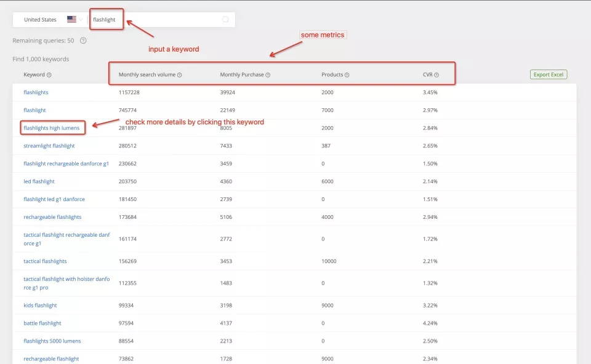Click the Keyword column header
The width and height of the screenshot is (591, 364).
pyautogui.click(x=34, y=74)
